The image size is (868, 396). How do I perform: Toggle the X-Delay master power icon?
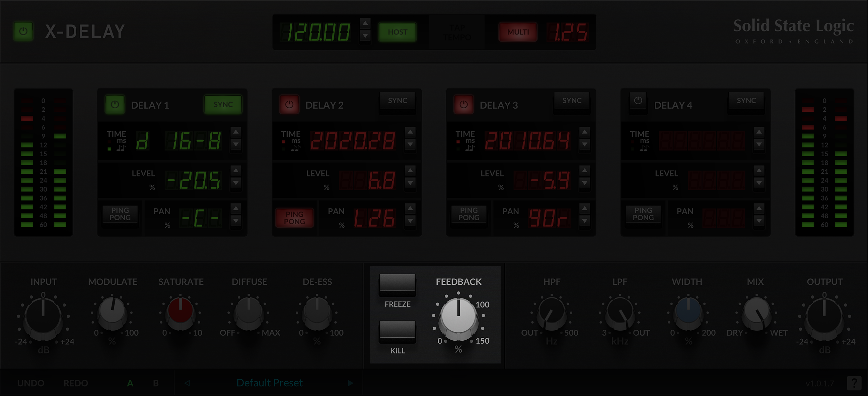pyautogui.click(x=23, y=31)
